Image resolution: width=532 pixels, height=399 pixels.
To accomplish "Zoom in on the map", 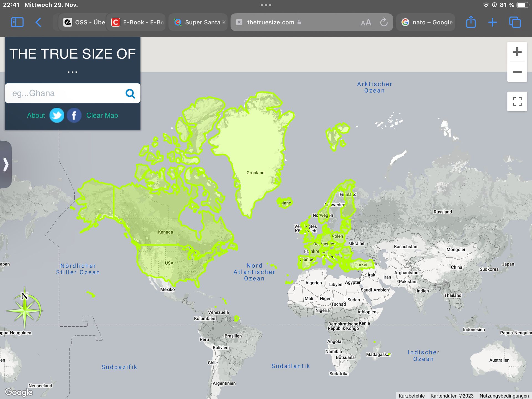I will pyautogui.click(x=517, y=52).
